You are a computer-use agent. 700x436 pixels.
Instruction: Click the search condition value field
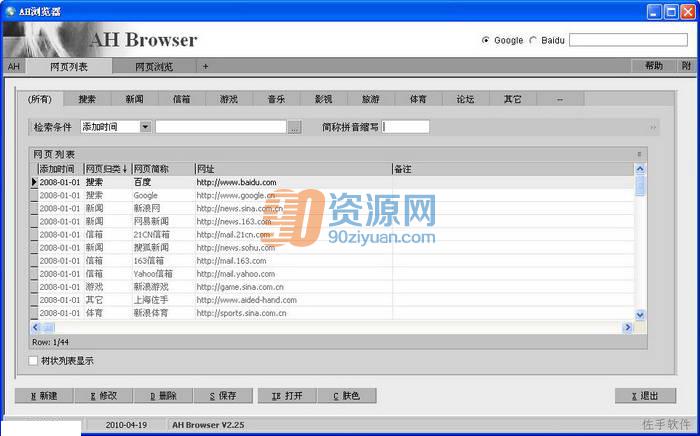click(x=221, y=127)
